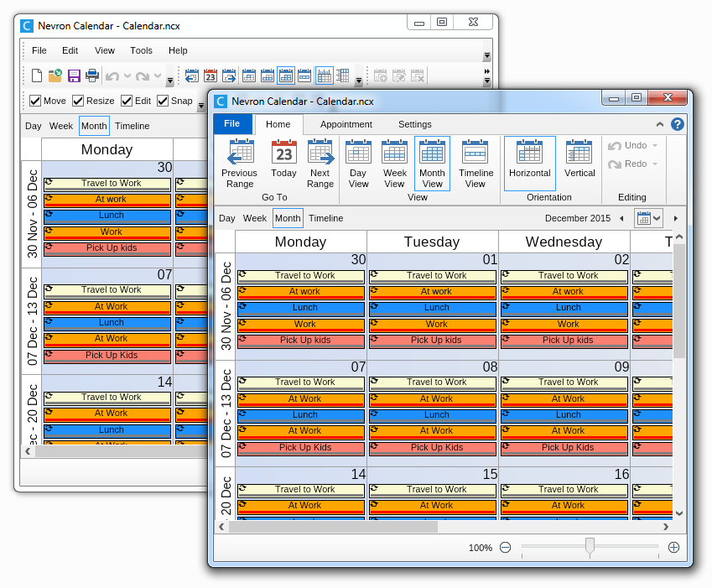Click the blue File button
This screenshot has width=712, height=588.
tap(232, 123)
